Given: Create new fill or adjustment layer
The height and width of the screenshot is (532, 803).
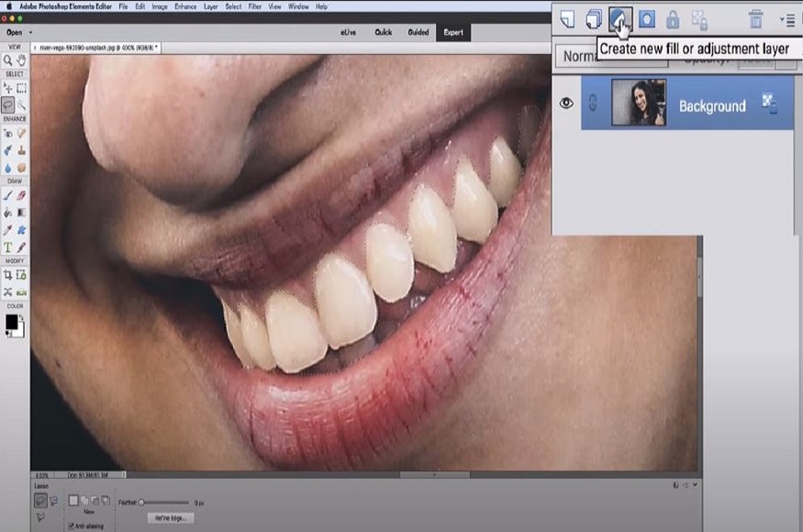Looking at the screenshot, I should (x=620, y=19).
